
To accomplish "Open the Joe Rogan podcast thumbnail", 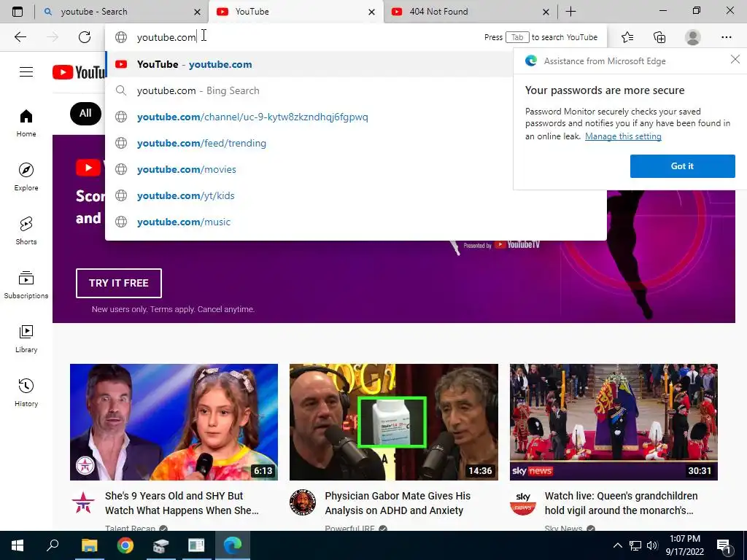I will tap(394, 422).
